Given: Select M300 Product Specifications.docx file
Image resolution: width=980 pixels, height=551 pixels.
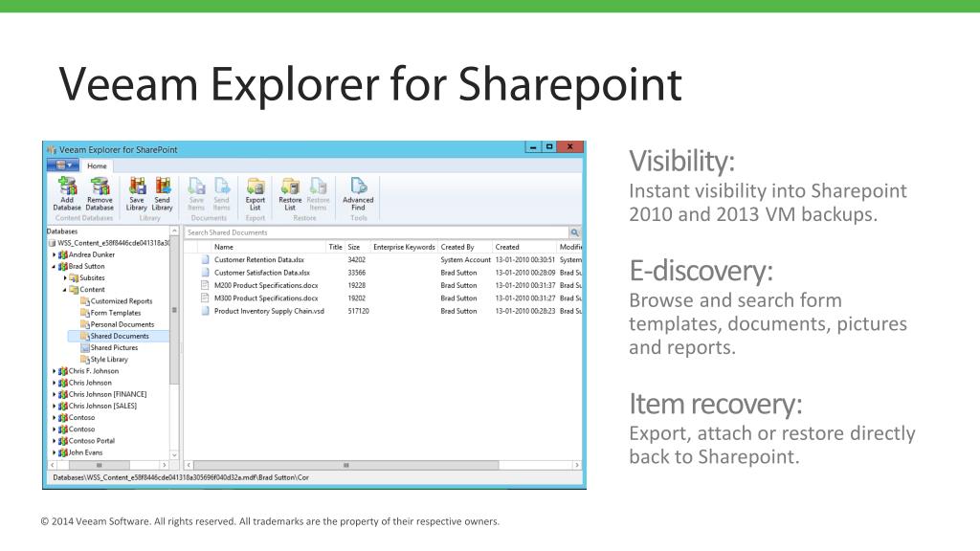Looking at the screenshot, I should point(266,298).
